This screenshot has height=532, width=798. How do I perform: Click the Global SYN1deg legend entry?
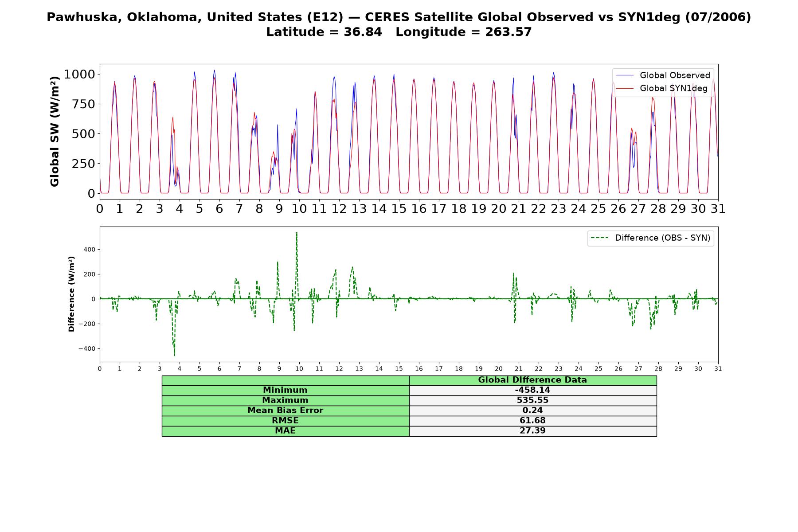tap(662, 88)
